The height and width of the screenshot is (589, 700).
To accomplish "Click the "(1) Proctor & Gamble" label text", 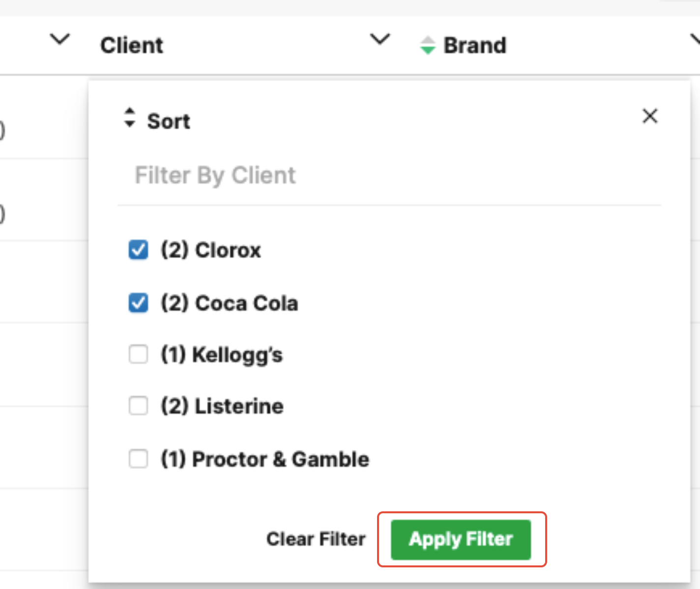I will (265, 459).
